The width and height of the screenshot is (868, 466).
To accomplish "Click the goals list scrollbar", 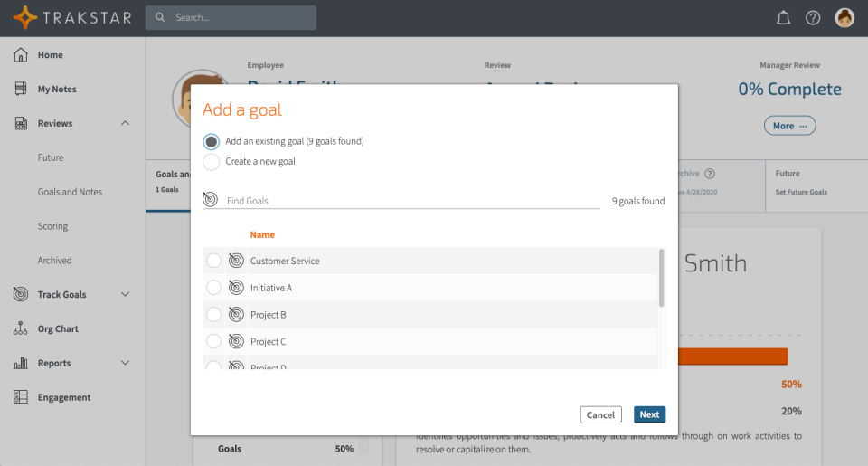I will coord(662,278).
